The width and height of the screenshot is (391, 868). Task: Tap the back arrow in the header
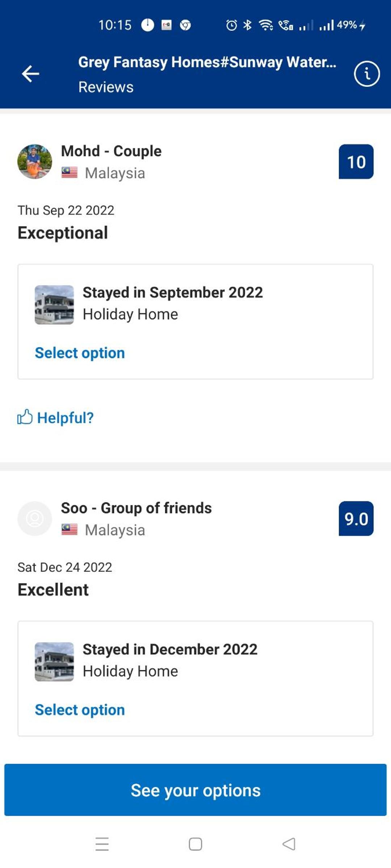point(30,74)
